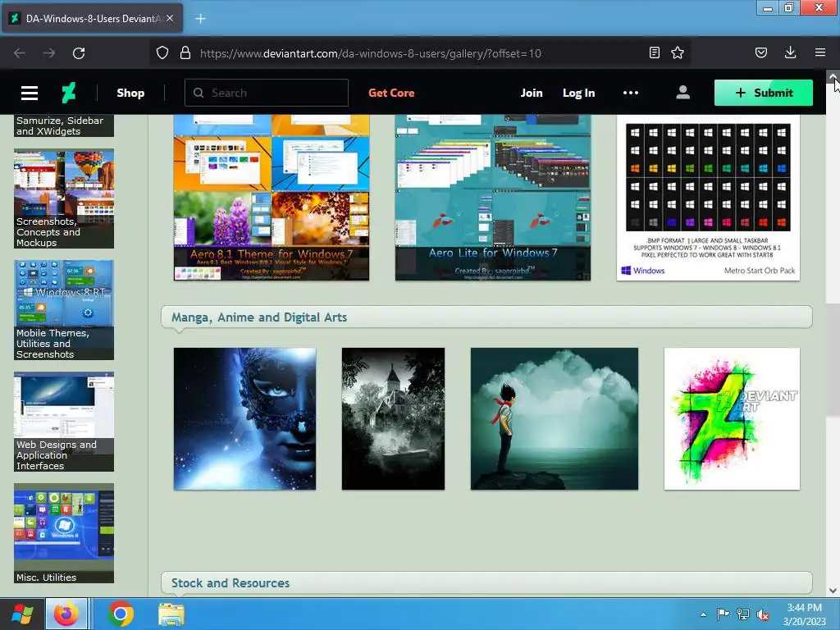Save page to Pocket
This screenshot has width=840, height=630.
761,52
